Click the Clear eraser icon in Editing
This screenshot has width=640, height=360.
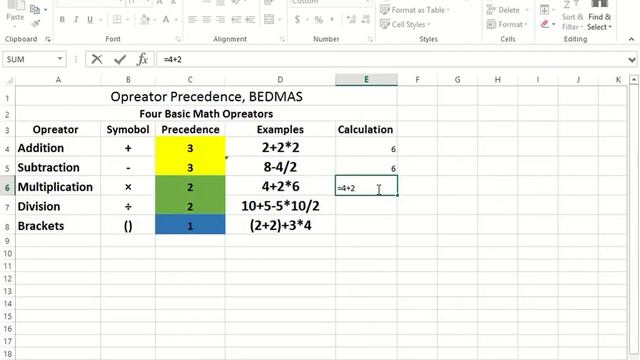(544, 24)
